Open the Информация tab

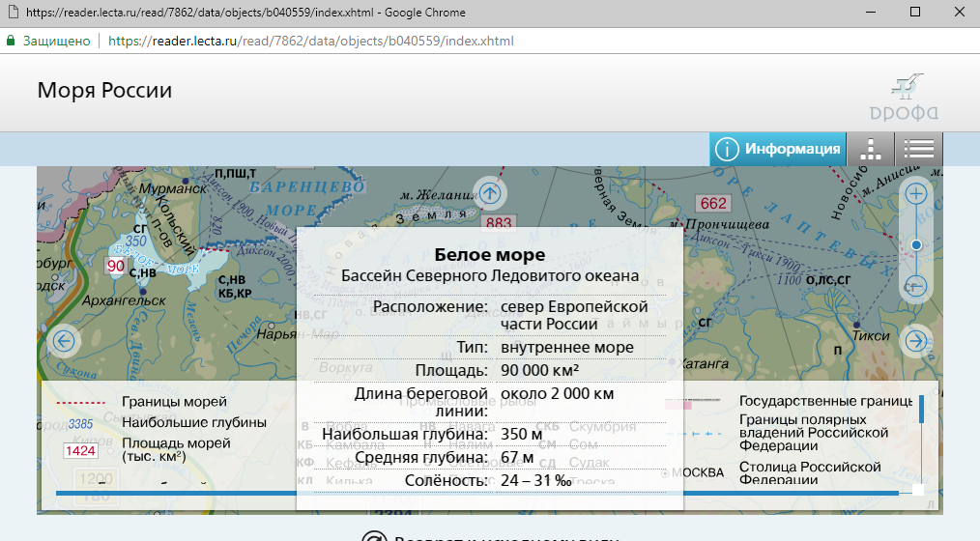pos(778,150)
